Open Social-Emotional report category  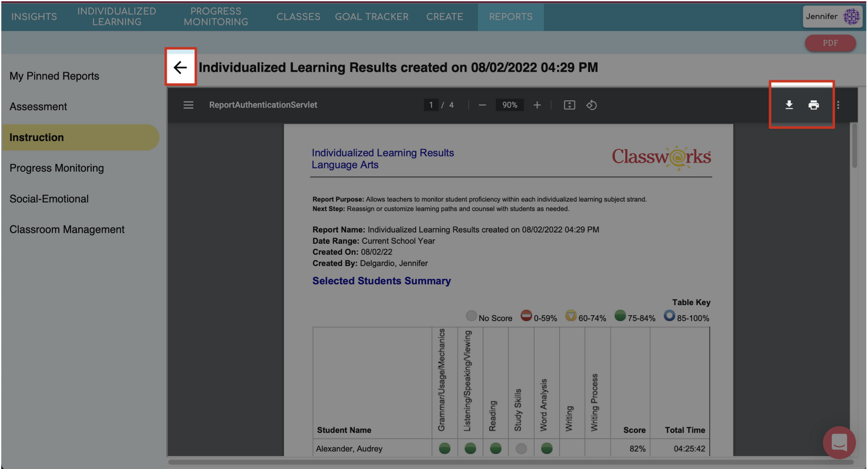tap(49, 199)
